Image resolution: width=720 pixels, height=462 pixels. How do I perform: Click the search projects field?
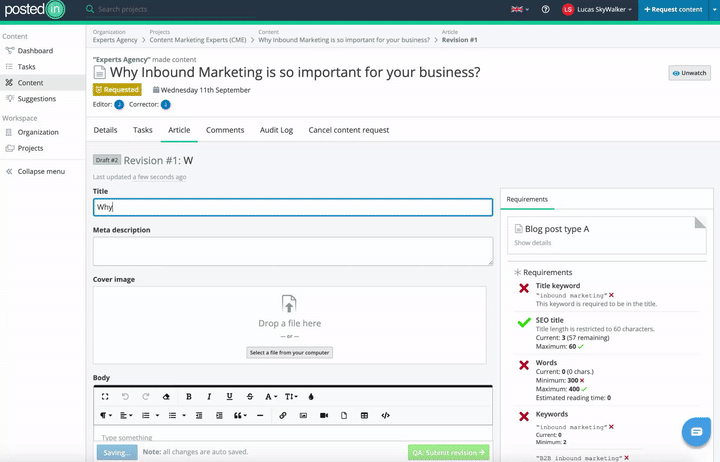click(170, 9)
